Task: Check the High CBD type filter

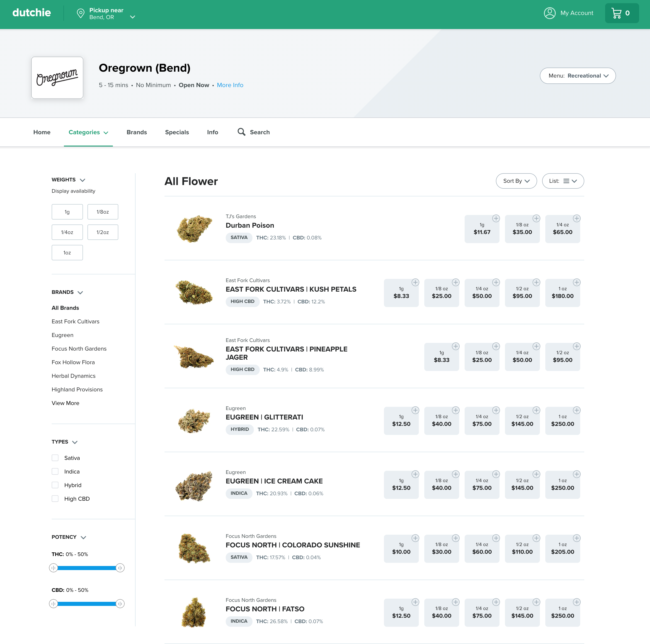Action: pos(55,499)
